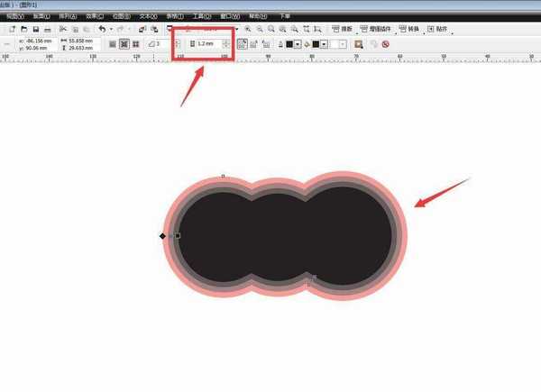The height and width of the screenshot is (392, 541).
Task: Click the Undo arrow icon
Action: tap(101, 30)
